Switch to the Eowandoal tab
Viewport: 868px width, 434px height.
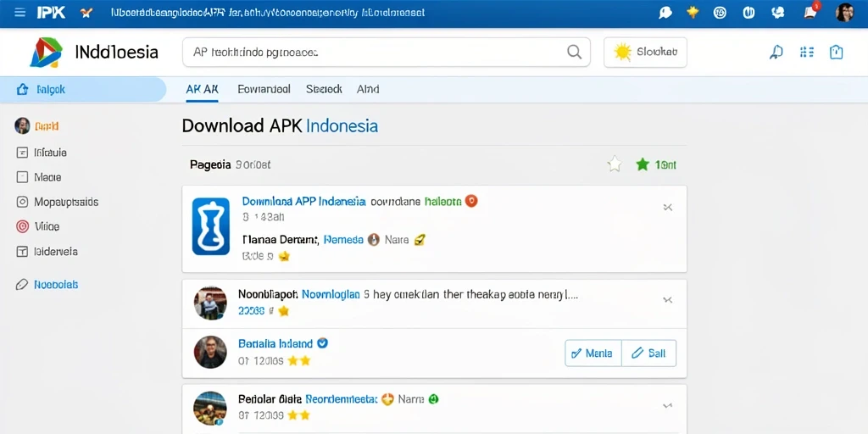click(264, 89)
